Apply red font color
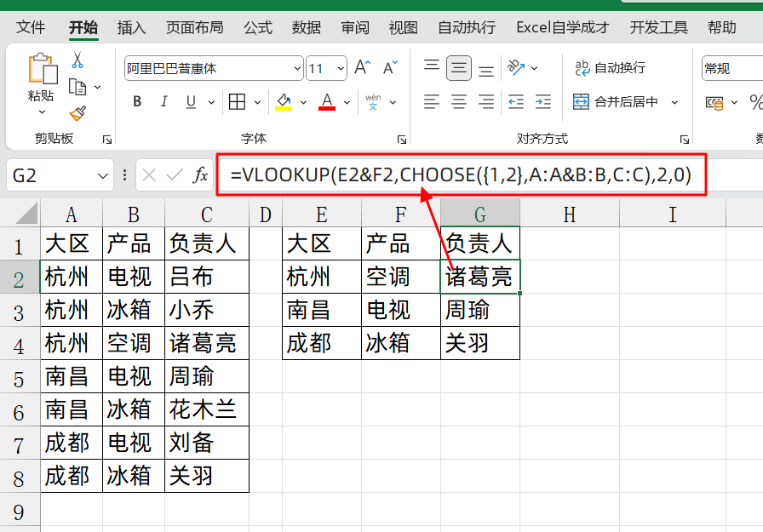 327,102
